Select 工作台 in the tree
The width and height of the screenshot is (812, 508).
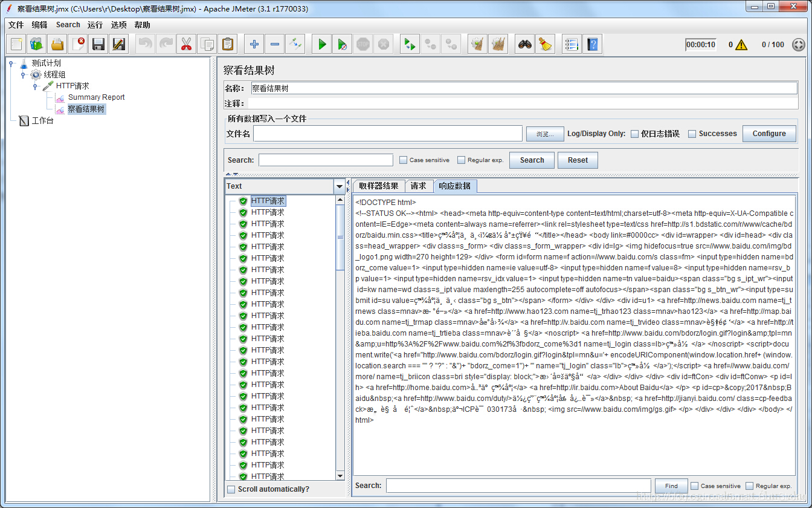(43, 120)
